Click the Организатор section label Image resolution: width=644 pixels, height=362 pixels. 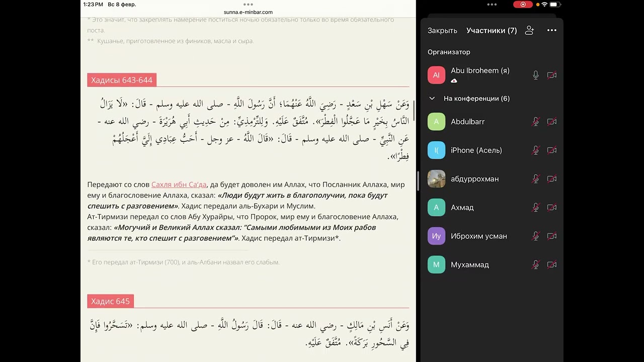[449, 52]
